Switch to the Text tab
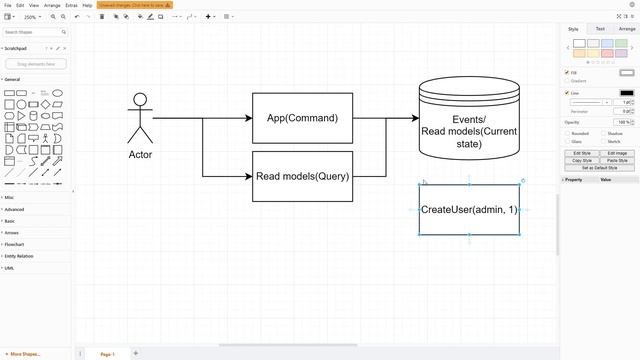This screenshot has width=640, height=360. pyautogui.click(x=600, y=29)
